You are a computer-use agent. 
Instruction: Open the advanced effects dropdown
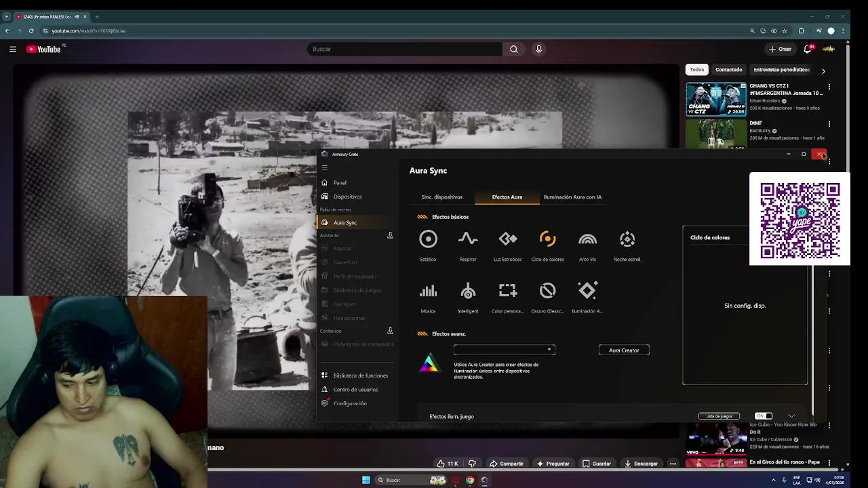pos(505,350)
